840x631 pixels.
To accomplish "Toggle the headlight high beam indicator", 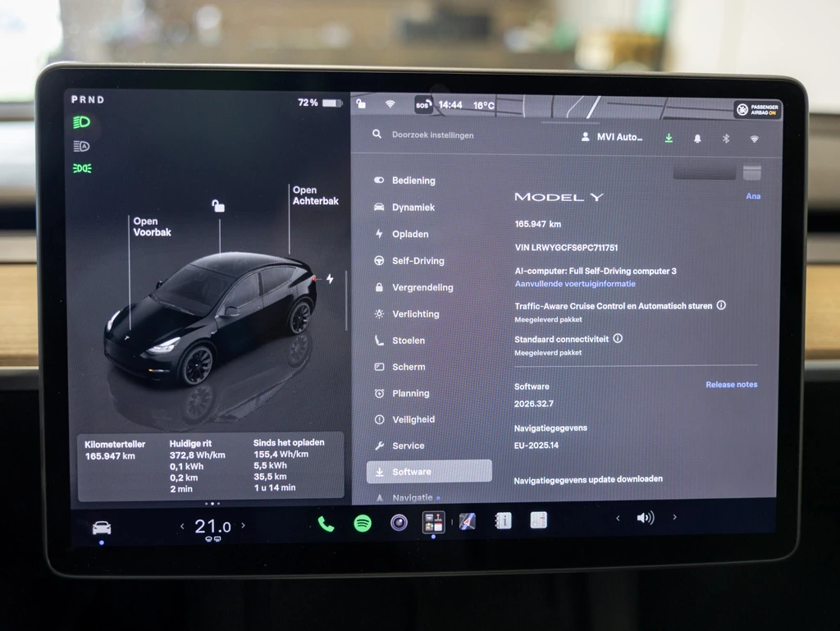I will coord(81,122).
